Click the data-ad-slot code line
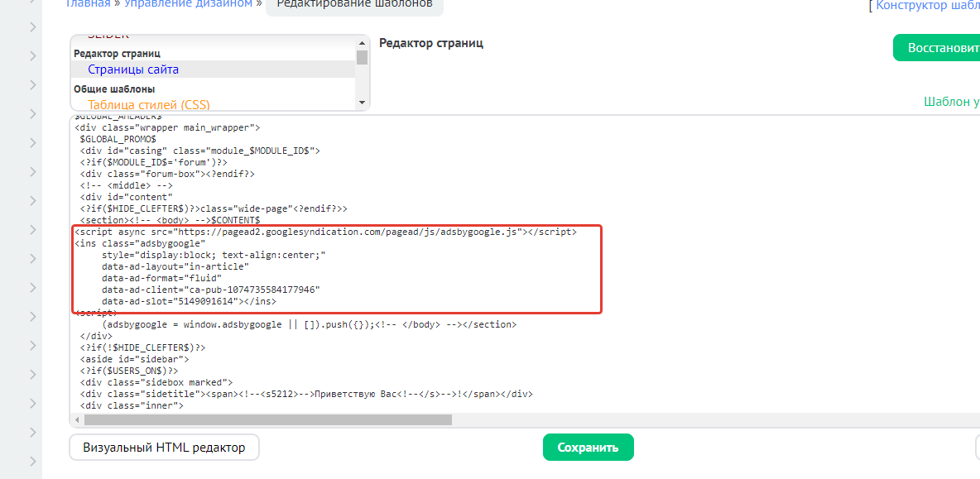The width and height of the screenshot is (980, 479). (190, 301)
